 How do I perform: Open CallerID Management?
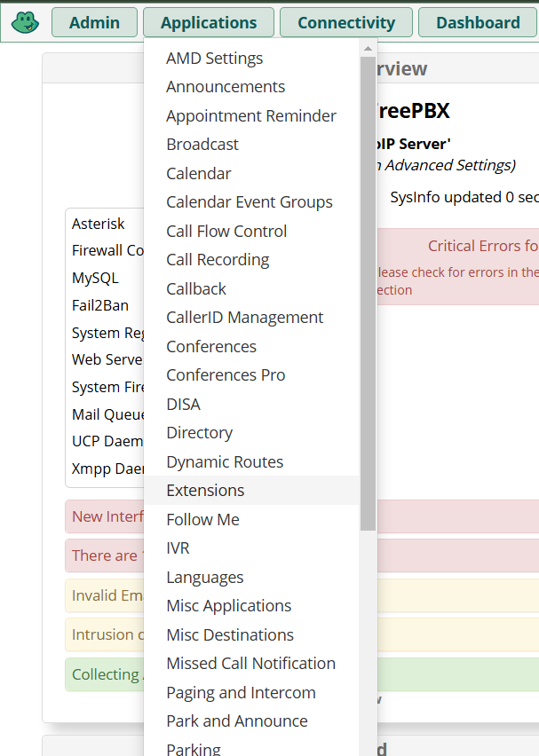tap(251, 318)
